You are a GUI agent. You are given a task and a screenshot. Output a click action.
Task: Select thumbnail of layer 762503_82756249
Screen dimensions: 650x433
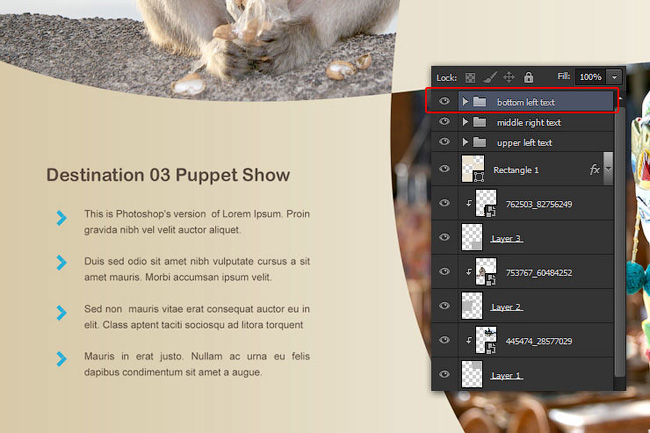pos(486,203)
